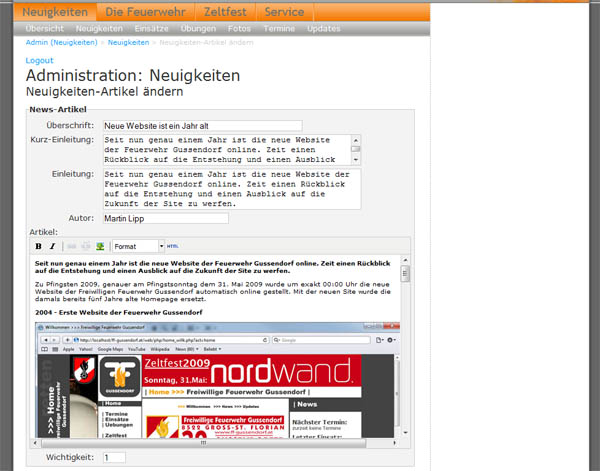Follow the Admin (Neuigkeiten) breadcrumb link
The width and height of the screenshot is (600, 471).
point(62,43)
